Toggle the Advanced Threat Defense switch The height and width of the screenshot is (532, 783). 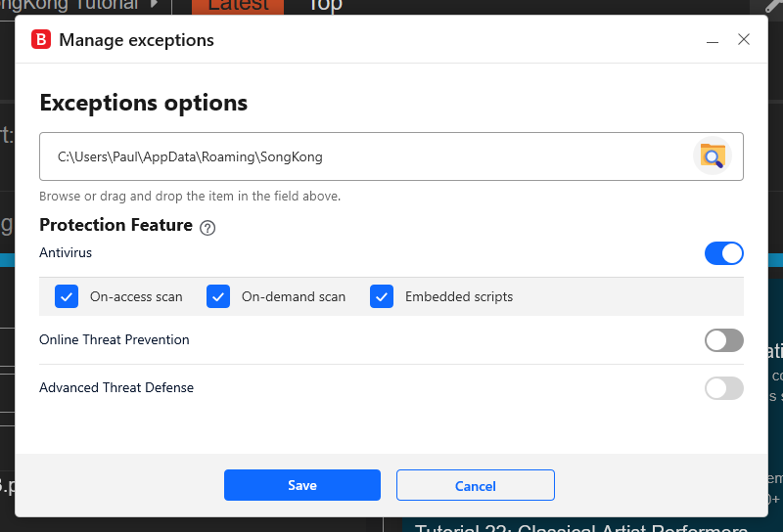(x=723, y=388)
